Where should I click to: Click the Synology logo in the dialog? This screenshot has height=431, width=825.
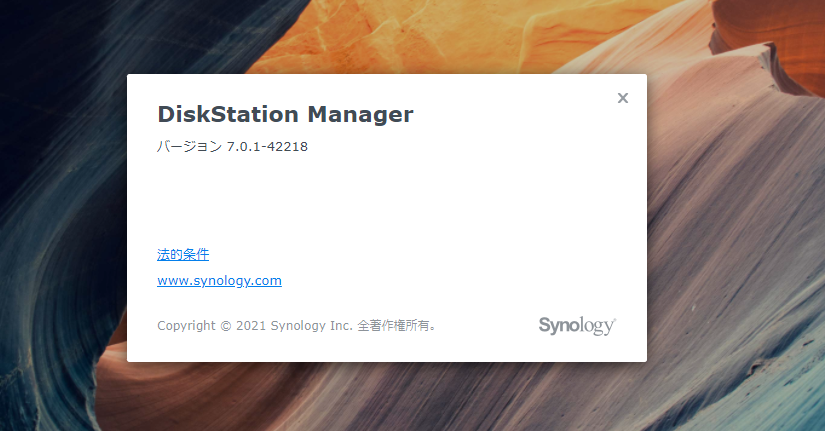577,326
